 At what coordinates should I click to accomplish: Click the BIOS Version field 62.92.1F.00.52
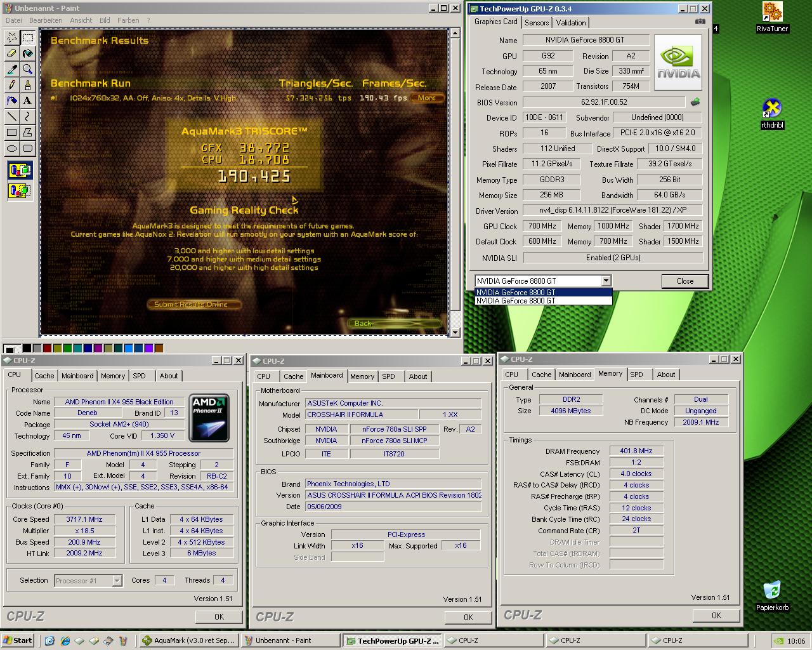tap(604, 102)
